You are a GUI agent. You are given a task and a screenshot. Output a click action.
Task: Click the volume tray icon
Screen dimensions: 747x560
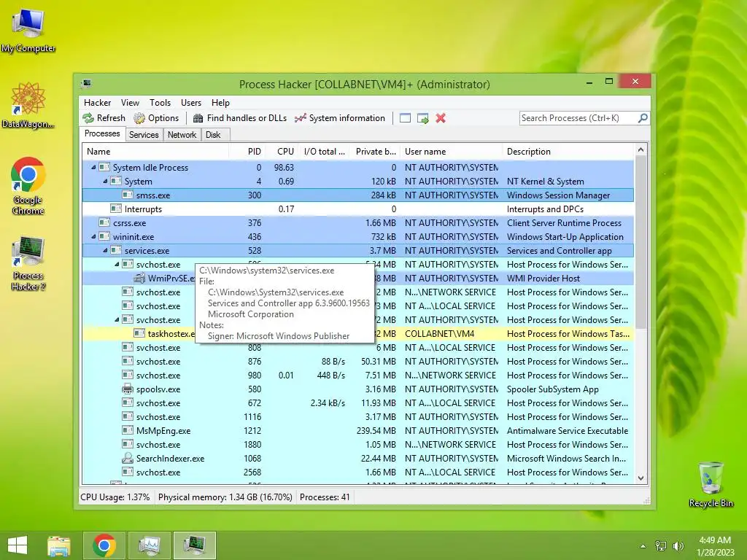[678, 545]
